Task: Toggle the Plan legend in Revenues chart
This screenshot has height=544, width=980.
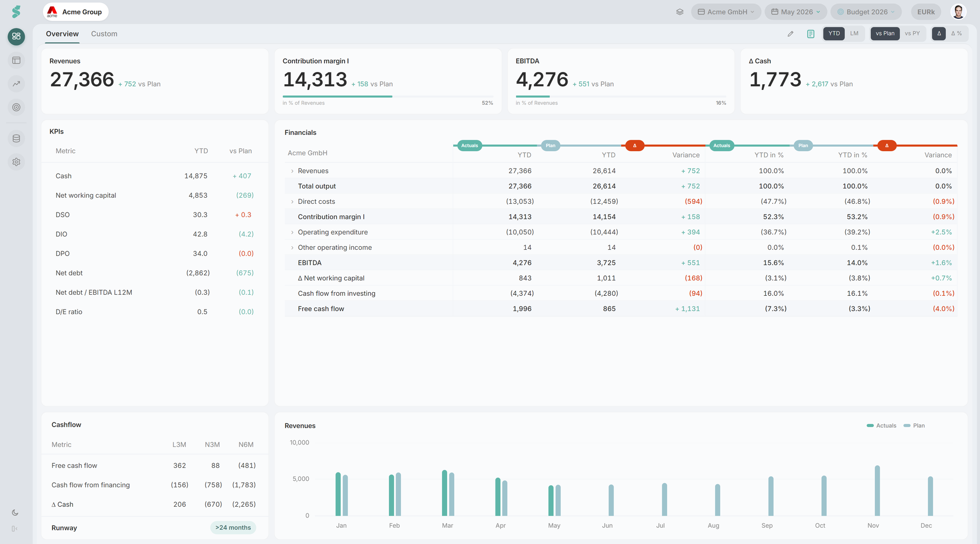Action: pyautogui.click(x=914, y=425)
